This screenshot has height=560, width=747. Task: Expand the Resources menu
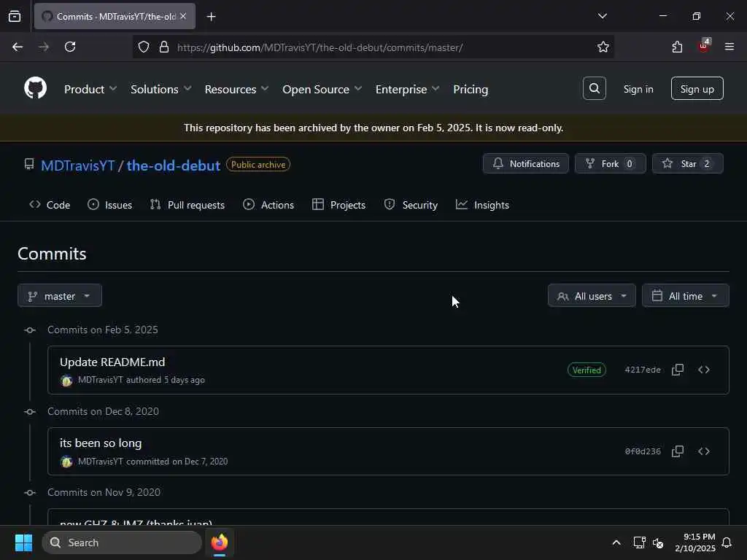[237, 90]
